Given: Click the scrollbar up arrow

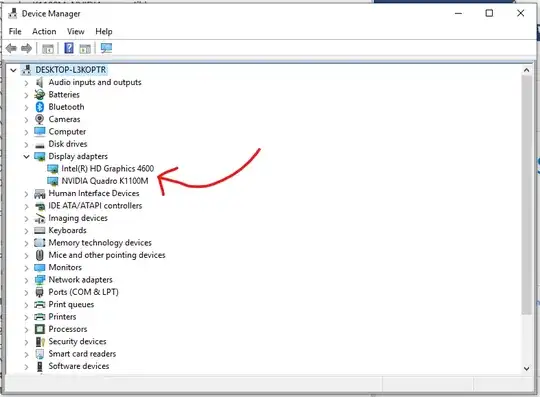Looking at the screenshot, I should [527, 70].
